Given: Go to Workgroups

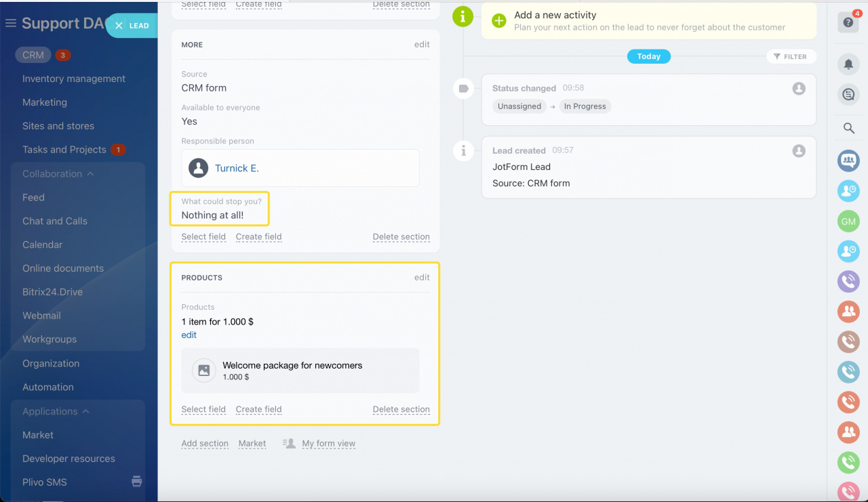Looking at the screenshot, I should tap(50, 339).
